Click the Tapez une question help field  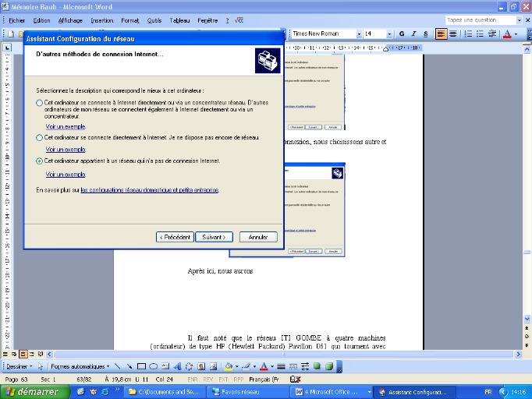pos(481,20)
